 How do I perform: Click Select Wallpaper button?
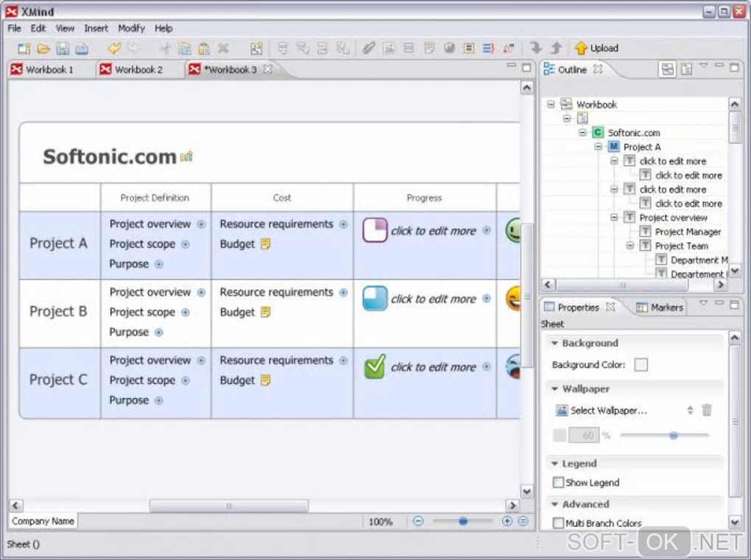pos(602,410)
